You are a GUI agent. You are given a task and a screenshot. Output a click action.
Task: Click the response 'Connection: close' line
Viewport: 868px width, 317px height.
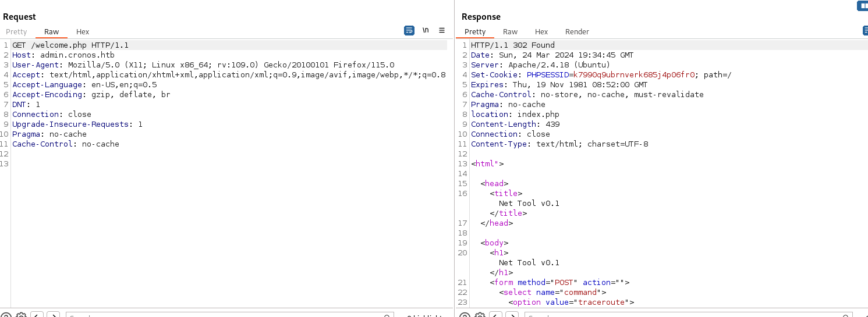(x=511, y=134)
